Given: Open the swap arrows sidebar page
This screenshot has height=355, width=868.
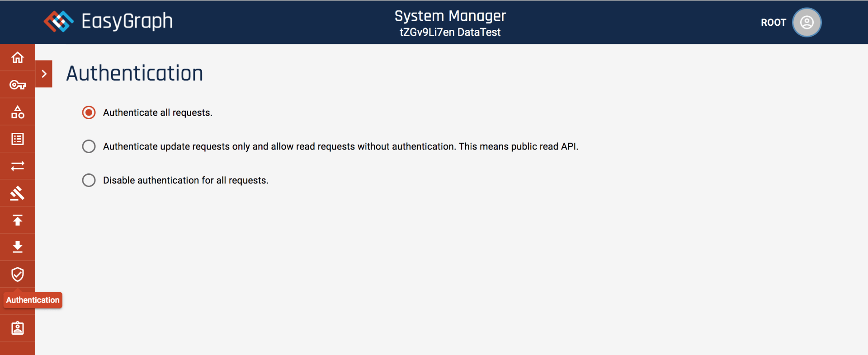Looking at the screenshot, I should [18, 166].
